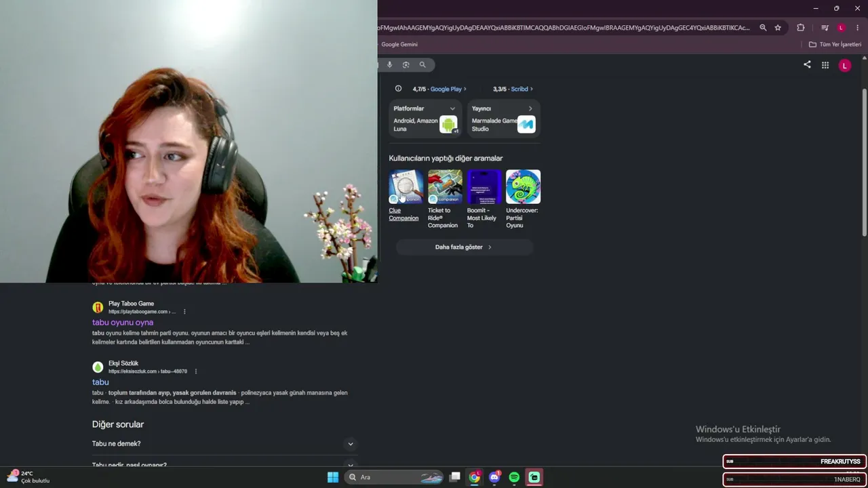
Task: Open the Yayıncı card arrow
Action: pos(530,108)
